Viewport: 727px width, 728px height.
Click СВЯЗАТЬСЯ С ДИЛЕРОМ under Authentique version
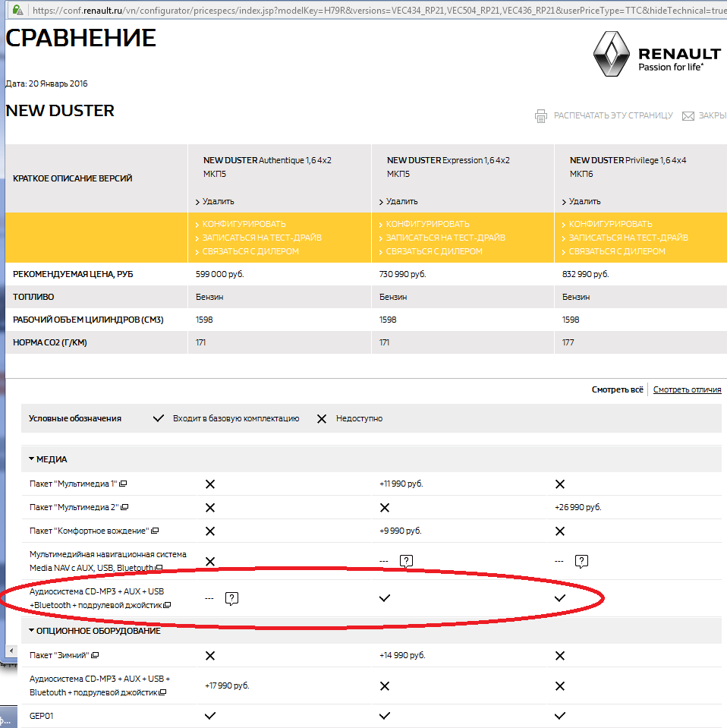(250, 251)
